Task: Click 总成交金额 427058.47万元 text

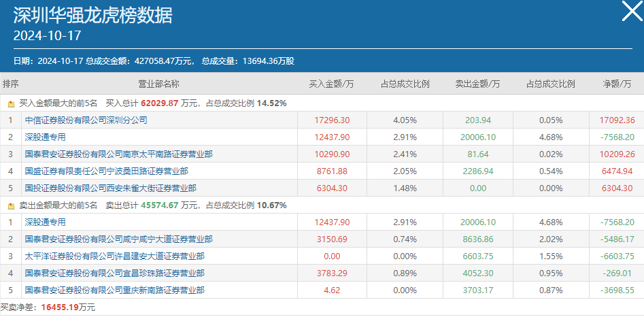Action: 139,61
